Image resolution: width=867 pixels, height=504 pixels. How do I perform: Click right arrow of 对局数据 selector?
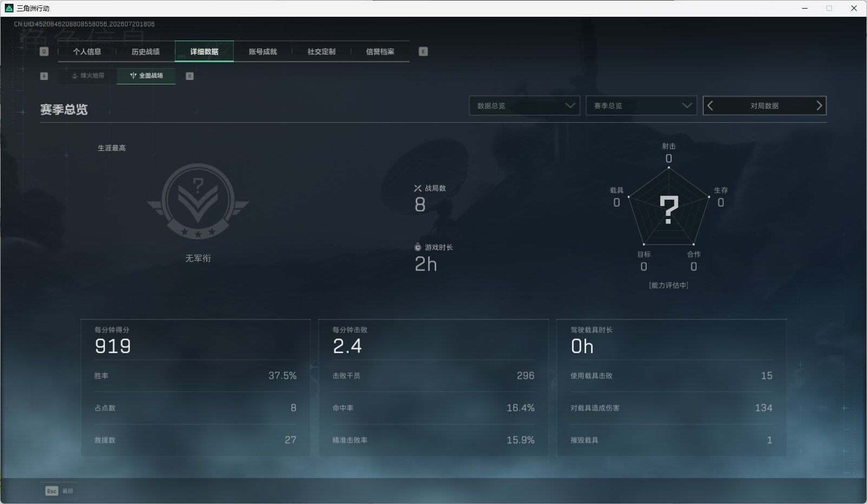coord(819,106)
